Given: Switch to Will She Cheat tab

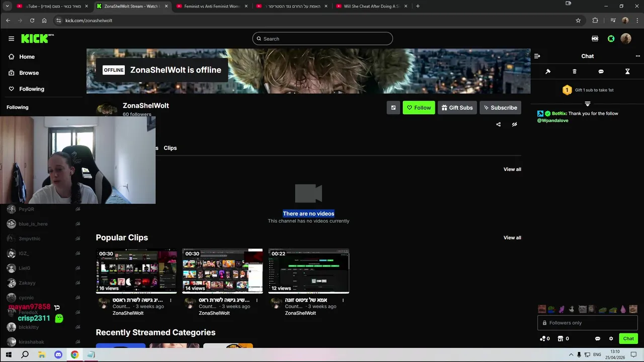Looking at the screenshot, I should (371, 6).
